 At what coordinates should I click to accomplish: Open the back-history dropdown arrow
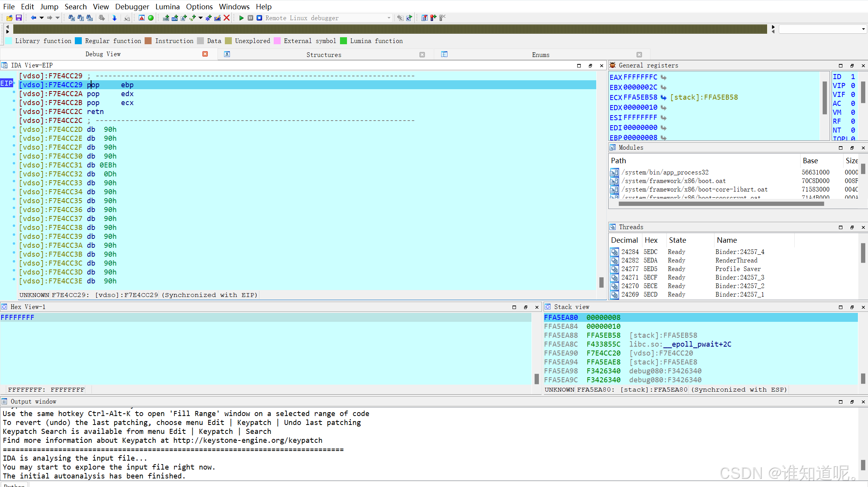click(x=41, y=18)
